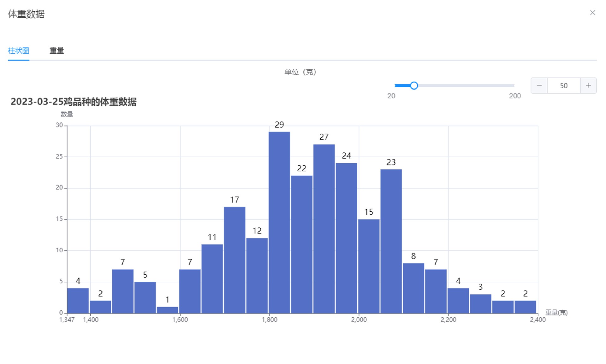This screenshot has height=364, width=606.
Task: Click the bar labeled 15
Action: pos(369,267)
